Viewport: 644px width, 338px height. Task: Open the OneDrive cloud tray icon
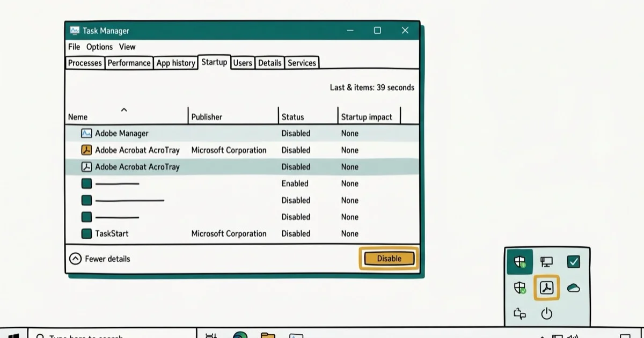point(574,288)
